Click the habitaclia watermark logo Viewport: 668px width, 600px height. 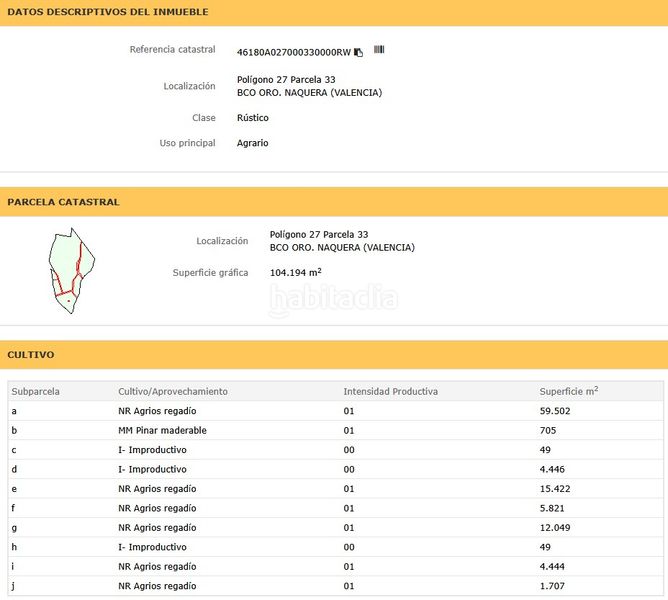334,300
